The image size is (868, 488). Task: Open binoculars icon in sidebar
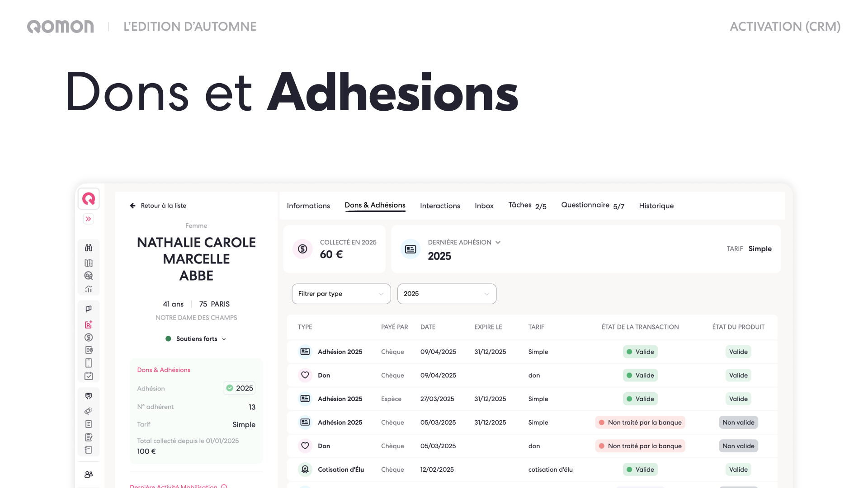click(89, 248)
